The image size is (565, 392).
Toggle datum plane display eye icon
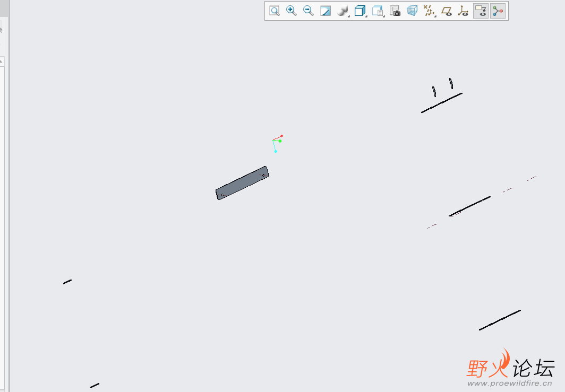pos(447,11)
